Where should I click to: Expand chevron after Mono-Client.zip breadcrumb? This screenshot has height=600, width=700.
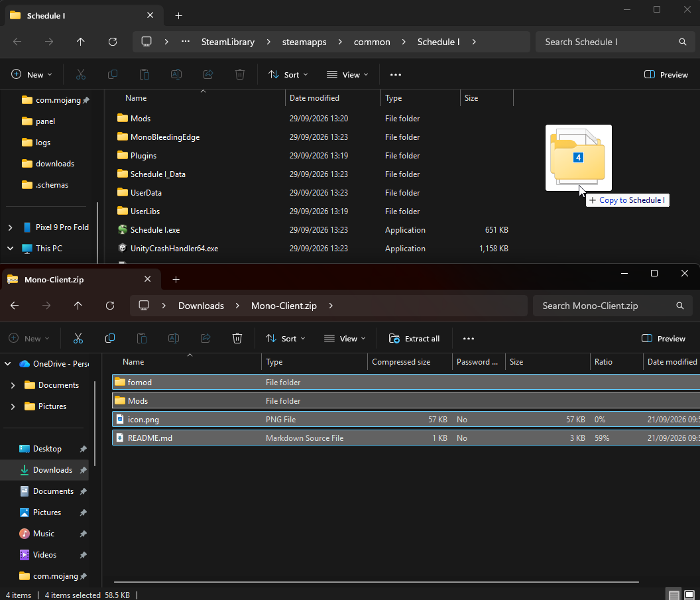331,306
